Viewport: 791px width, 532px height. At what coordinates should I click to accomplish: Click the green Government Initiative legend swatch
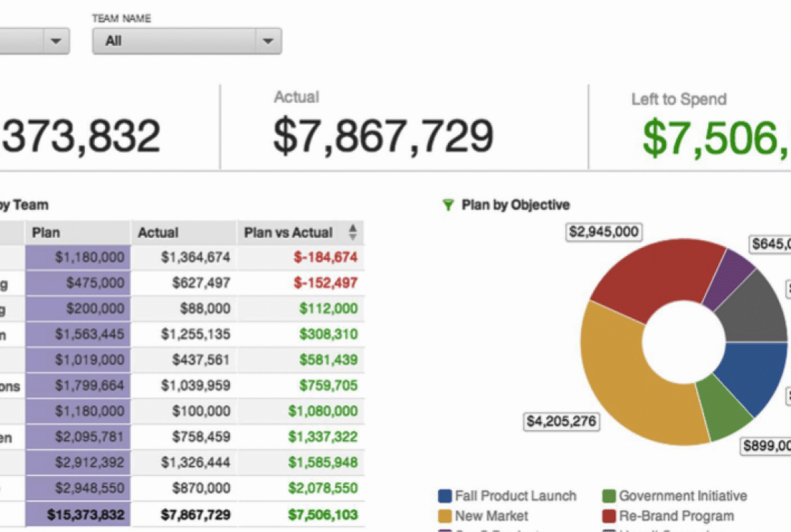pyautogui.click(x=608, y=496)
